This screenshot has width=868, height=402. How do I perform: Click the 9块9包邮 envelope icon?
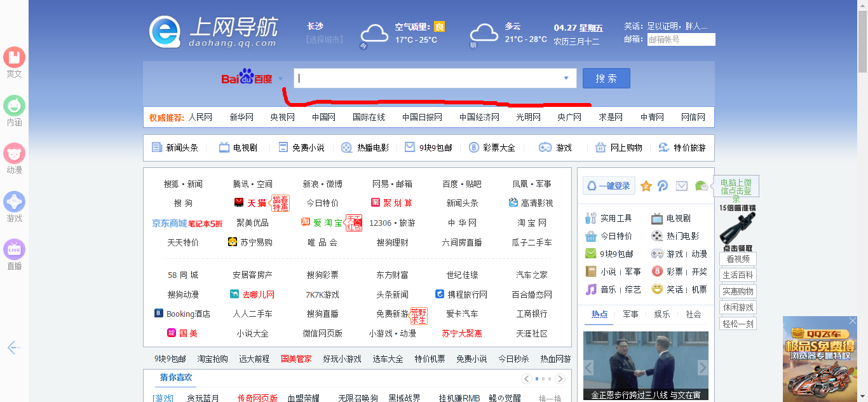tap(410, 148)
